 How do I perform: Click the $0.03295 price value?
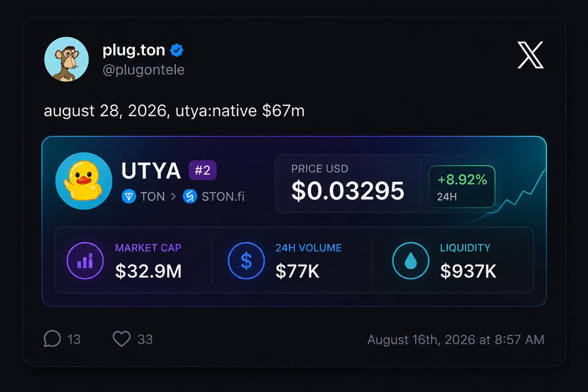[348, 191]
